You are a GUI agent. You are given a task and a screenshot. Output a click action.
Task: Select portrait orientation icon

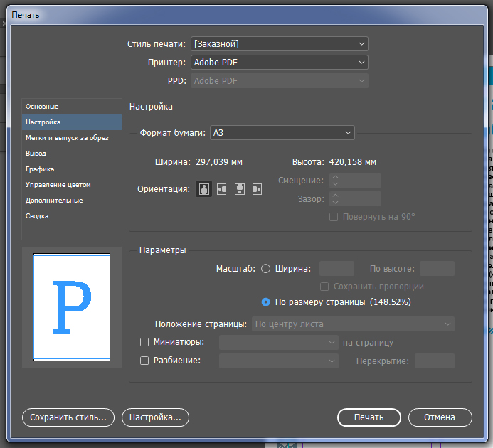(203, 189)
